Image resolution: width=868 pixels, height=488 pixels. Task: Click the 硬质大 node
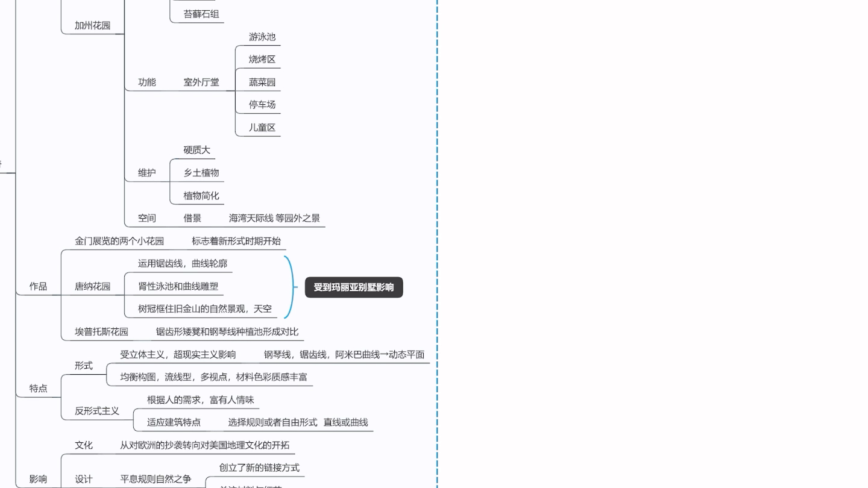click(x=197, y=150)
